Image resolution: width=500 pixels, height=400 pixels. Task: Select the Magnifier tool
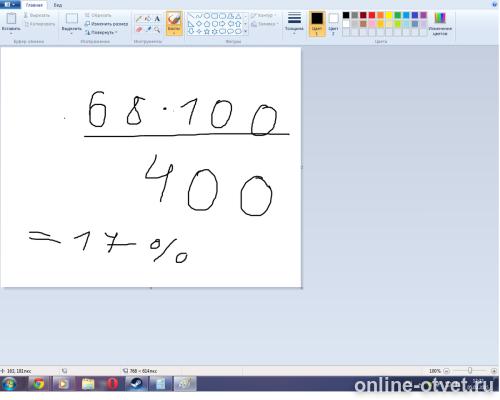[x=157, y=30]
